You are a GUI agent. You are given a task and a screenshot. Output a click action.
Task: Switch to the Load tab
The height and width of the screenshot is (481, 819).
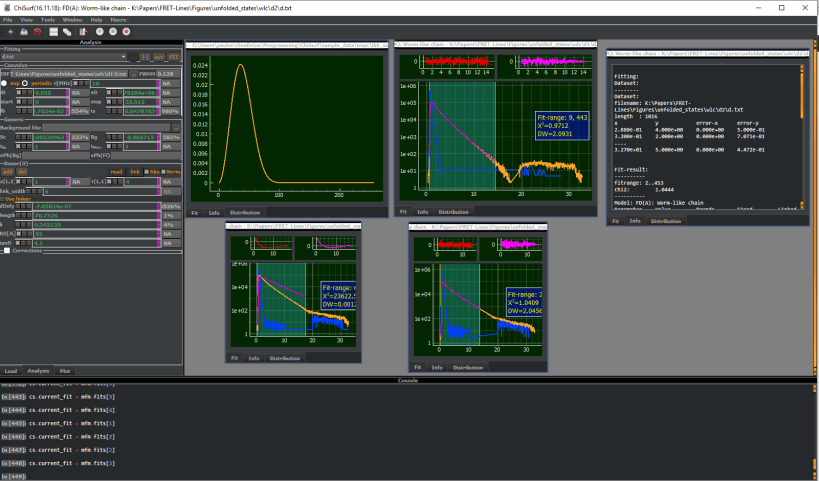(10, 370)
